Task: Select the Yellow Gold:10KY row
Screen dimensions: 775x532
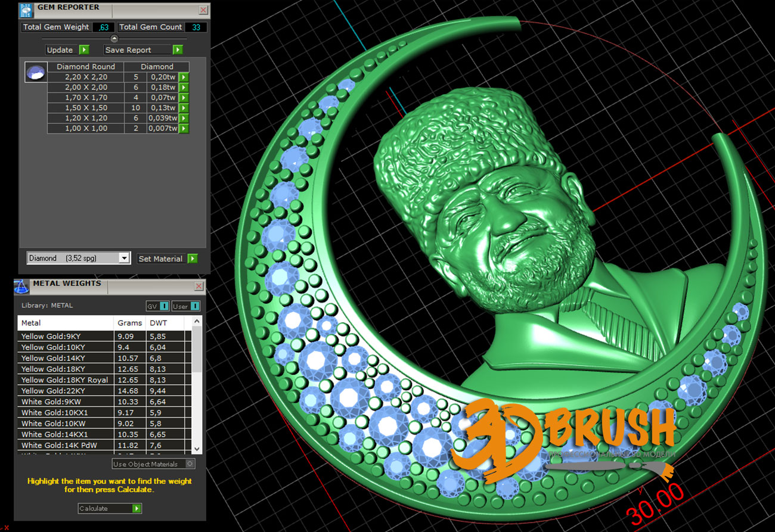Action: tap(104, 347)
